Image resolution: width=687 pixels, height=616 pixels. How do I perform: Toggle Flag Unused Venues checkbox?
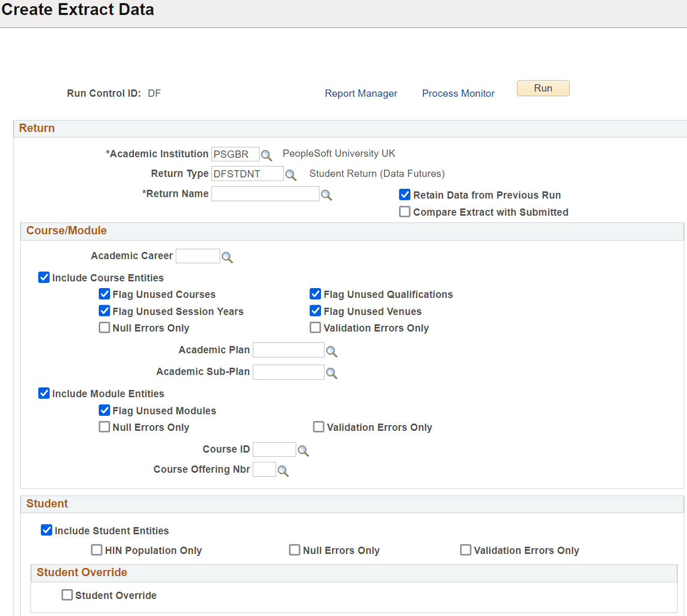point(315,311)
